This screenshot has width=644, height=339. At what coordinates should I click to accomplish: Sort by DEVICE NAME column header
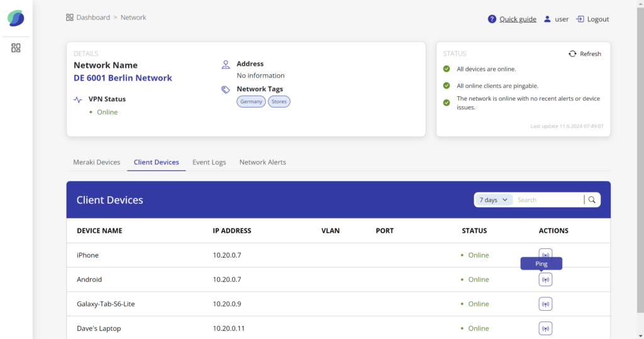coord(99,231)
